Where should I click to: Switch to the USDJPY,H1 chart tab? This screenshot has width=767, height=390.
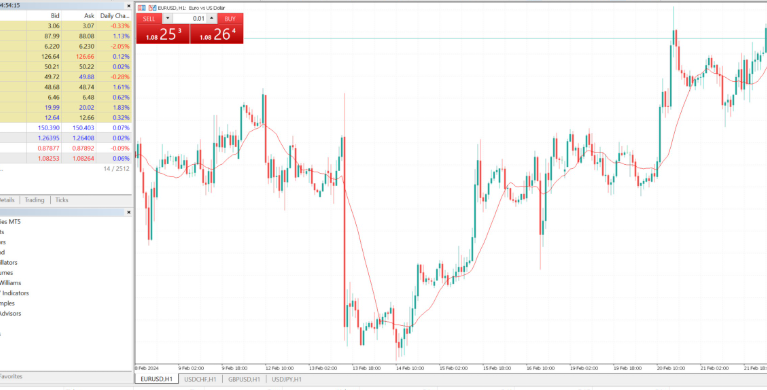287,379
